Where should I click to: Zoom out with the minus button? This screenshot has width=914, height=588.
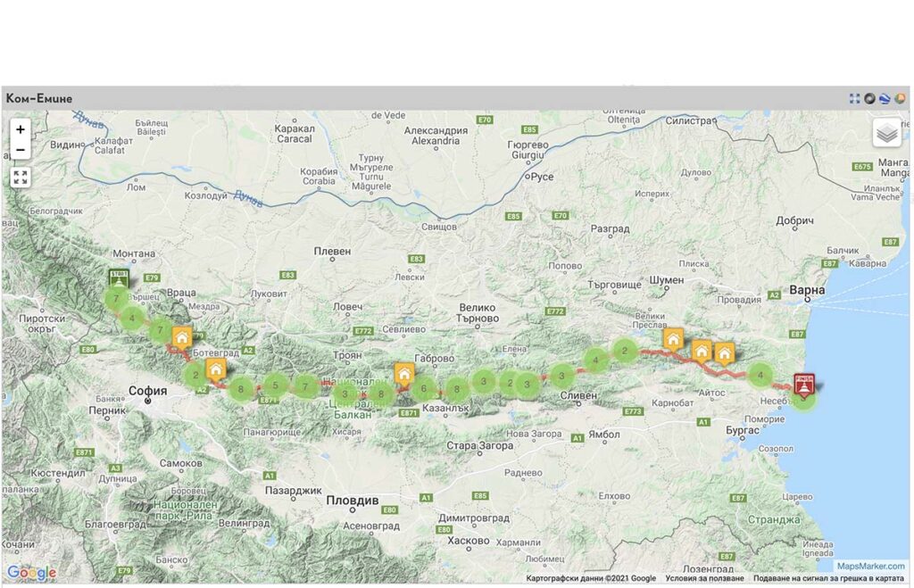tap(21, 150)
